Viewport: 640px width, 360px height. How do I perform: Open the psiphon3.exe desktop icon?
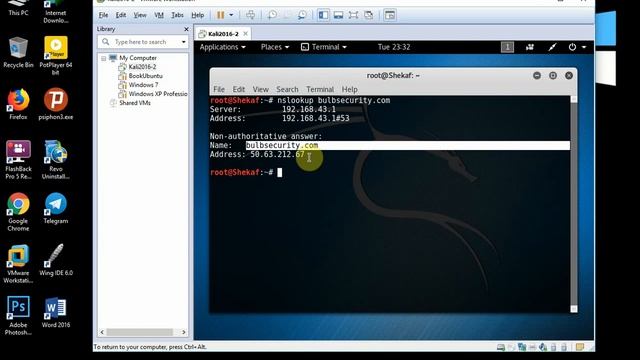[x=56, y=104]
